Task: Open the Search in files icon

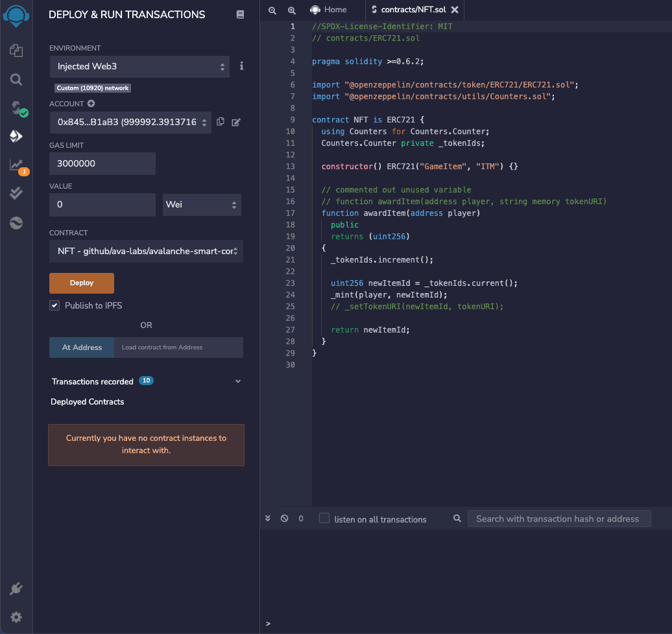Action: [16, 80]
